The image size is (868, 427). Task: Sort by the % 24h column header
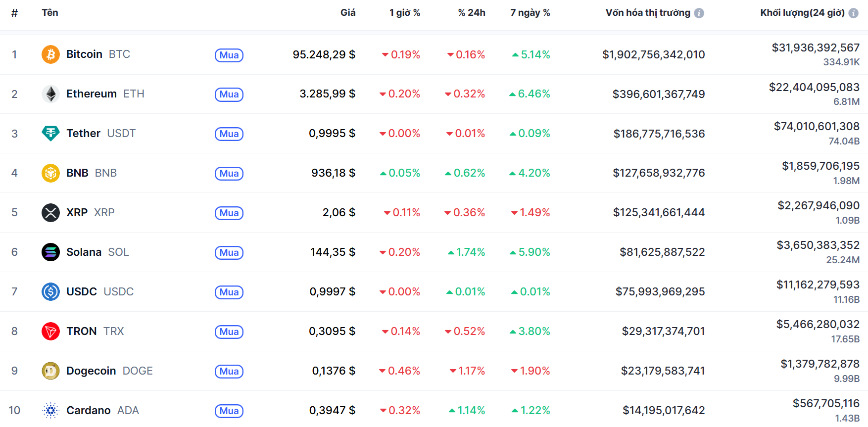click(472, 13)
